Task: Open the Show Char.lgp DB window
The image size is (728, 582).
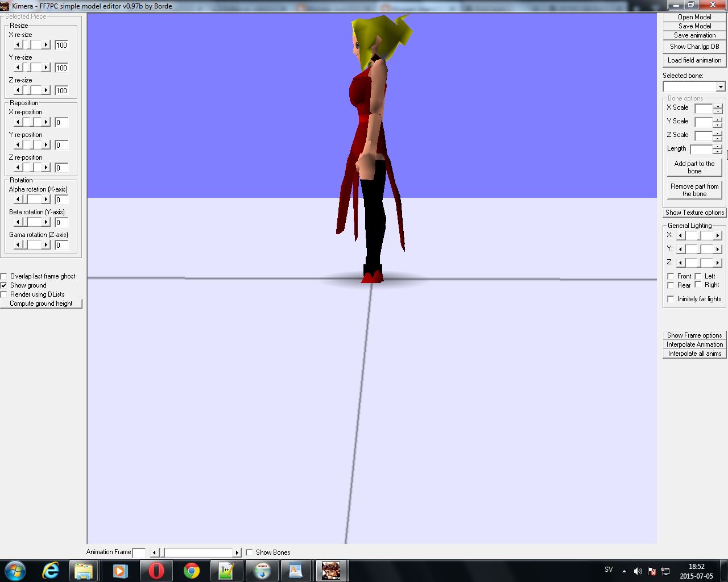Action: click(694, 47)
